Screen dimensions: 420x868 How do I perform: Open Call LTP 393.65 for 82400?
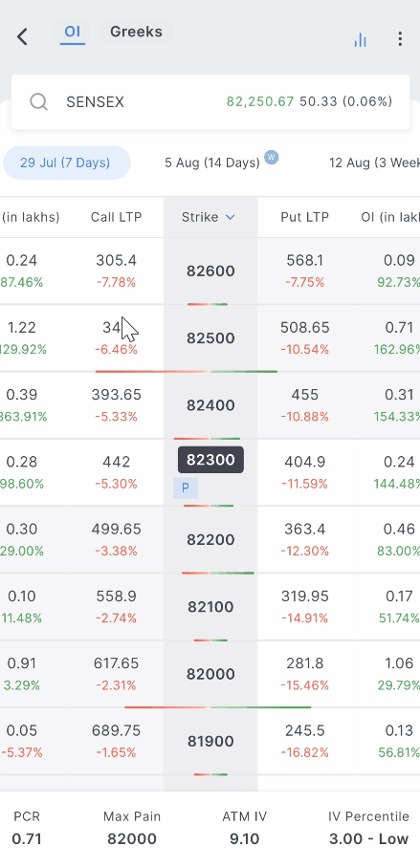tap(117, 395)
